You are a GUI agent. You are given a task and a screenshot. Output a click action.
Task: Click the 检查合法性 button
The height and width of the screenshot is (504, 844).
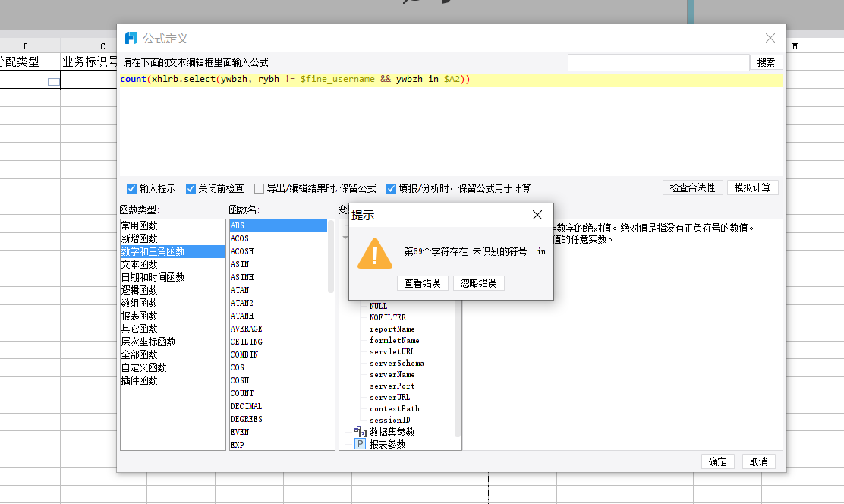[x=692, y=187]
